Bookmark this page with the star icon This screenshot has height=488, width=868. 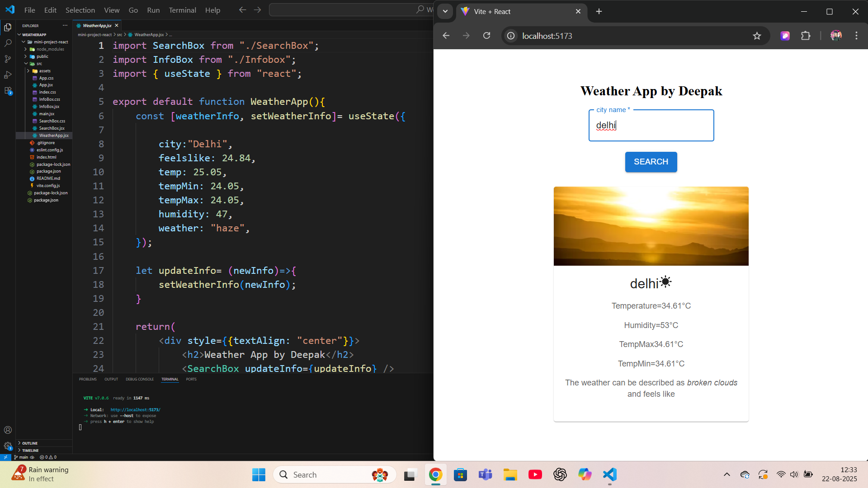pos(757,36)
